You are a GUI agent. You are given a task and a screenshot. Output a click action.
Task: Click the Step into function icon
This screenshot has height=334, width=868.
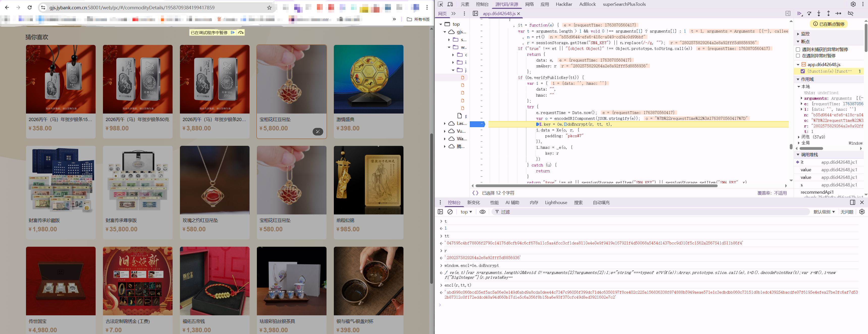(819, 13)
